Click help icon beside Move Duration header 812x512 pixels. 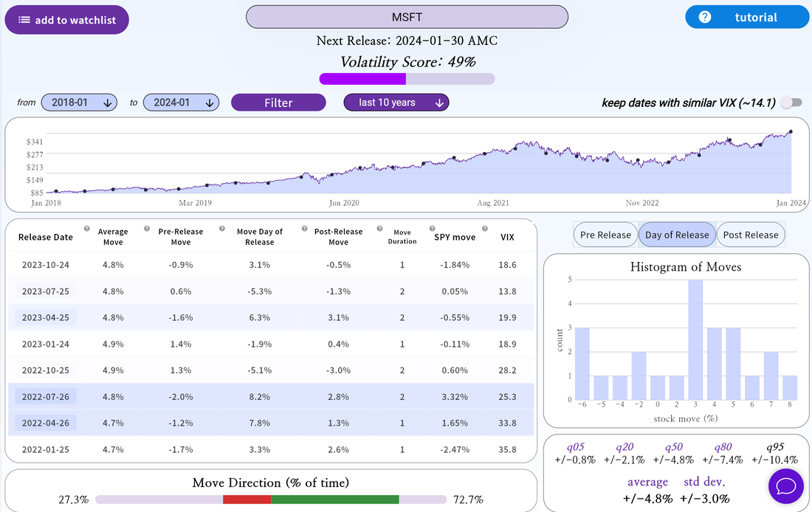(x=432, y=228)
